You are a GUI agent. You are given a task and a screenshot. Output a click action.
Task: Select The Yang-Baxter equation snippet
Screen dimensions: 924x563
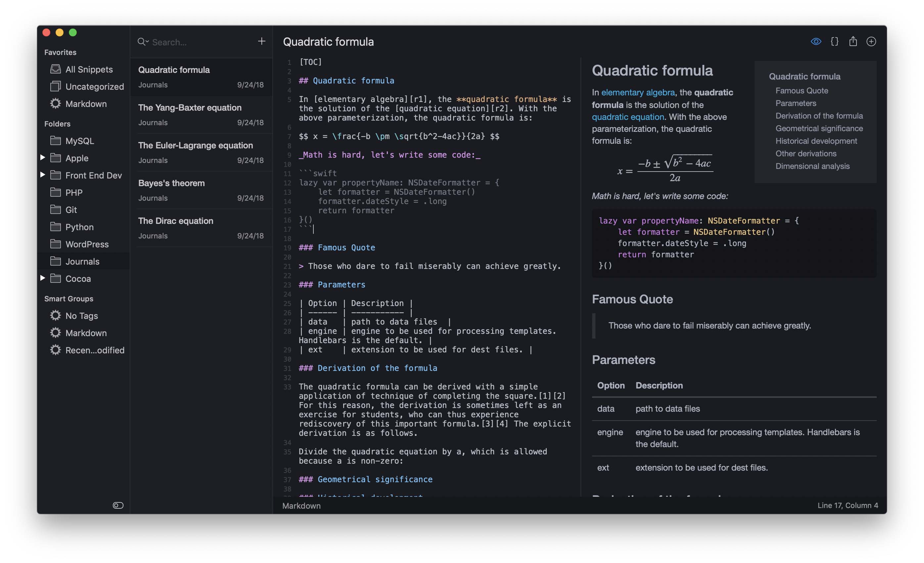[201, 115]
